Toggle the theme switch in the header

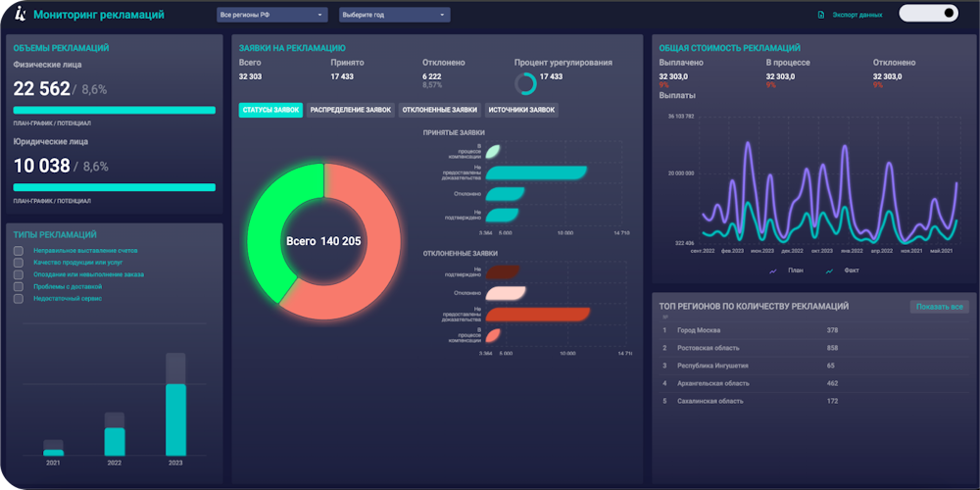928,13
